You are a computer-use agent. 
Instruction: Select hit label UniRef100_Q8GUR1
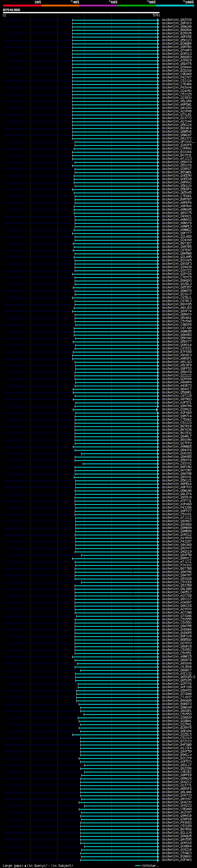pyautogui.click(x=177, y=711)
